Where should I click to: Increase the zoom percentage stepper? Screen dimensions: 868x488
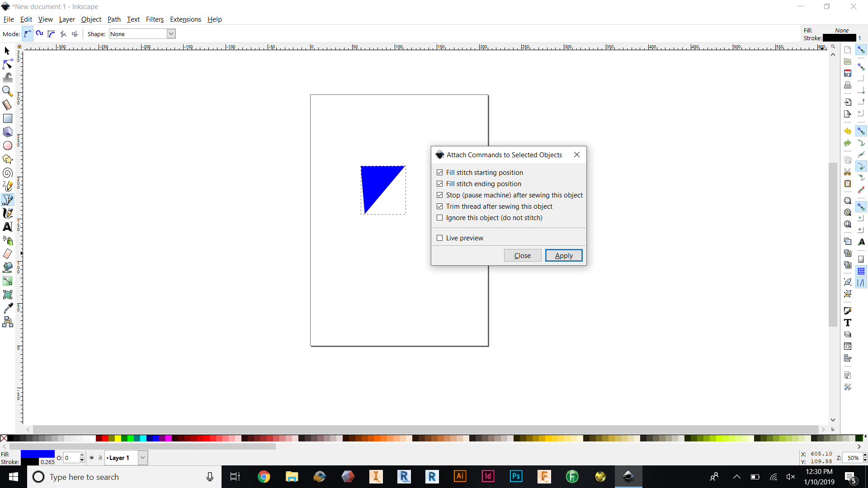(x=865, y=455)
